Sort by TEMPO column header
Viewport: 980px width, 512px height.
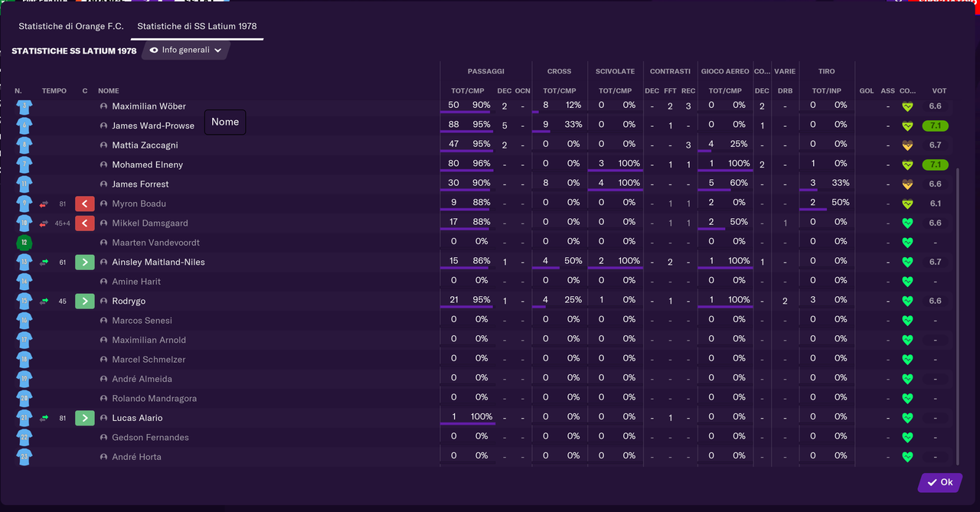(x=54, y=91)
